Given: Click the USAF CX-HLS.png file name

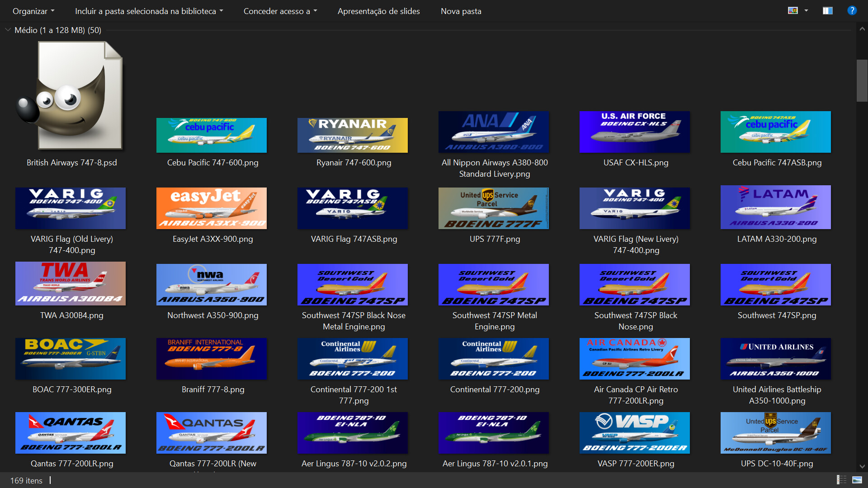Looking at the screenshot, I should click(636, 163).
